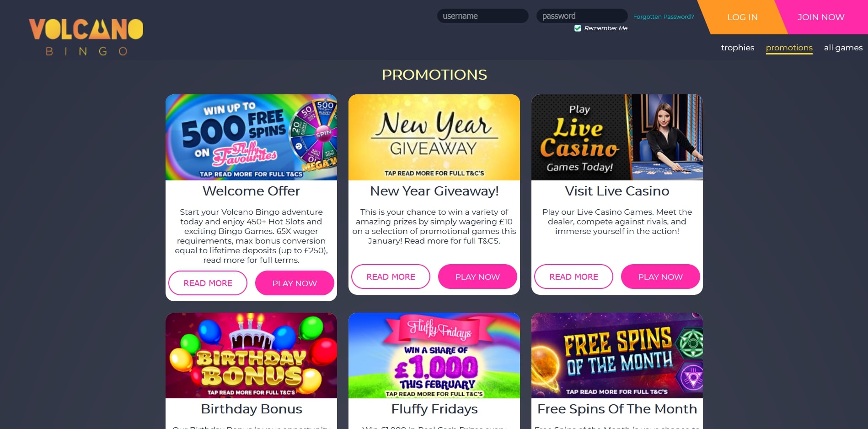Viewport: 868px width, 429px height.
Task: Open the 500 Free Spins welcome banner
Action: tap(251, 137)
